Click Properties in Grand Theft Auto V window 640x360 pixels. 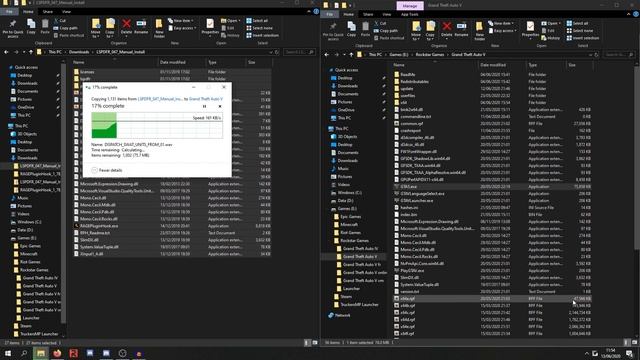[530, 29]
